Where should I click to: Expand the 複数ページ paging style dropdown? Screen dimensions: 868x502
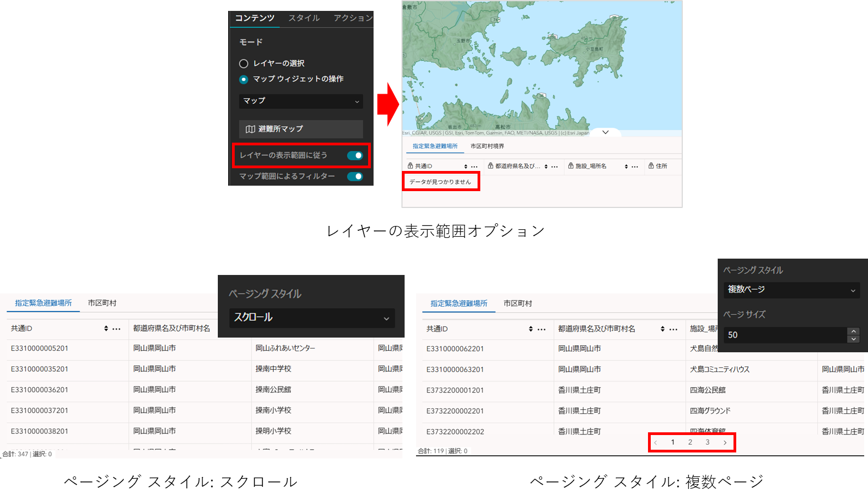point(791,290)
